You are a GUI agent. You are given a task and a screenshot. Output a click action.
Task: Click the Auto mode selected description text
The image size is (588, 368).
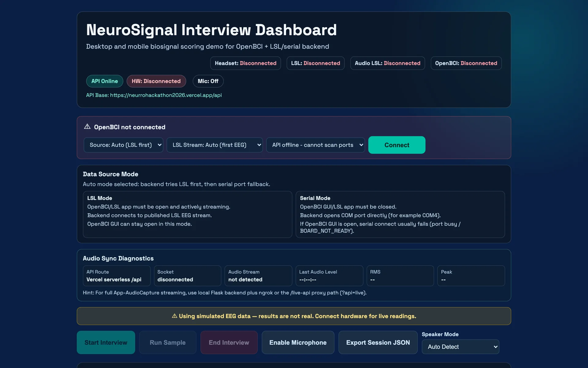[176, 184]
